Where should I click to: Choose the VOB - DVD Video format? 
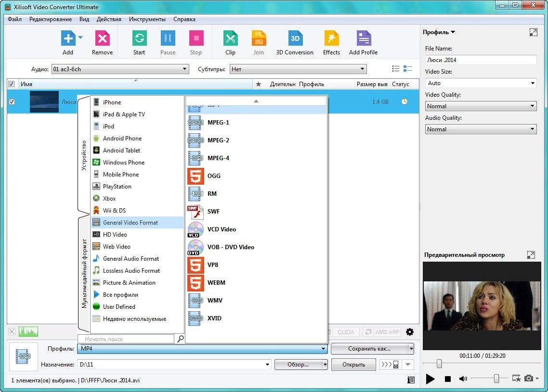pos(257,247)
